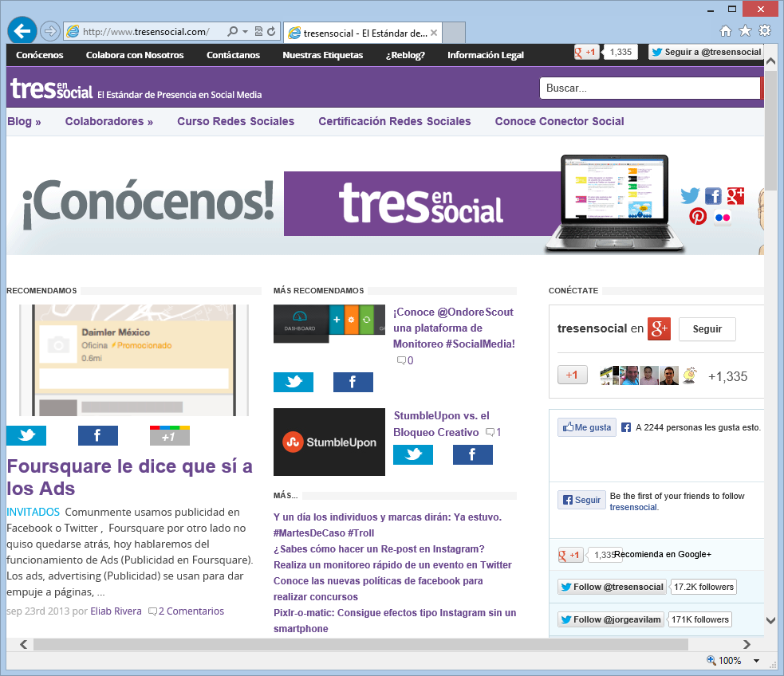Click the Flickr icon in banner
The width and height of the screenshot is (784, 676).
point(723,218)
